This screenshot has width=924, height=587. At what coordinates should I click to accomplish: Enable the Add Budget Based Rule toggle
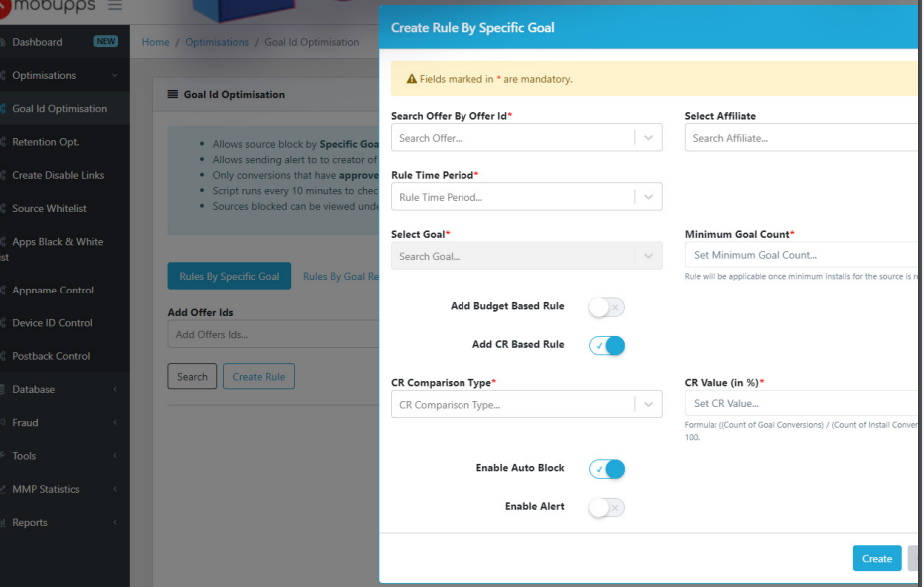607,307
